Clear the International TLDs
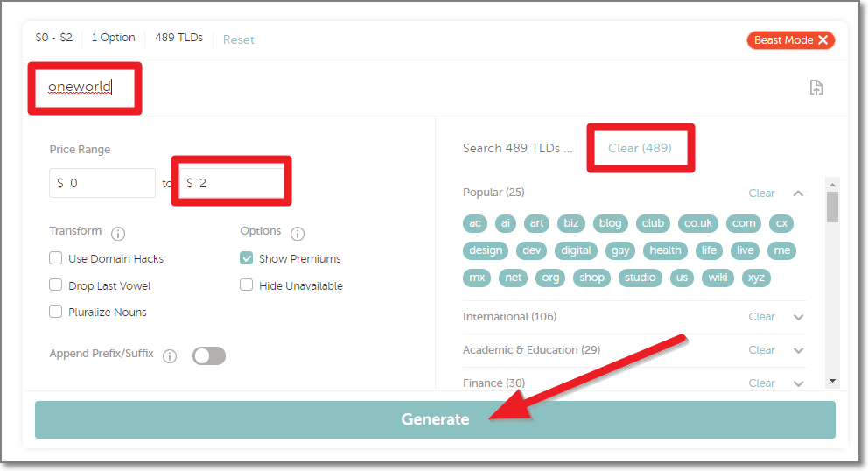868x471 pixels. [x=762, y=317]
